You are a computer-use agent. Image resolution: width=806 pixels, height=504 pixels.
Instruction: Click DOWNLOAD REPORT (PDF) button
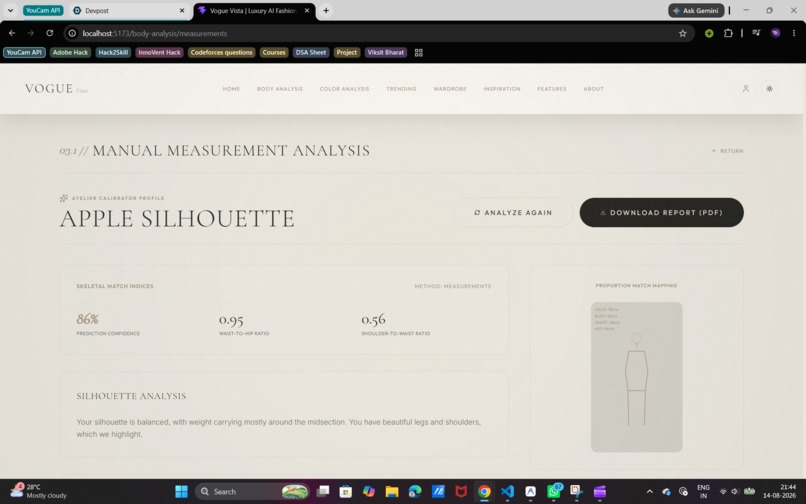tap(662, 212)
